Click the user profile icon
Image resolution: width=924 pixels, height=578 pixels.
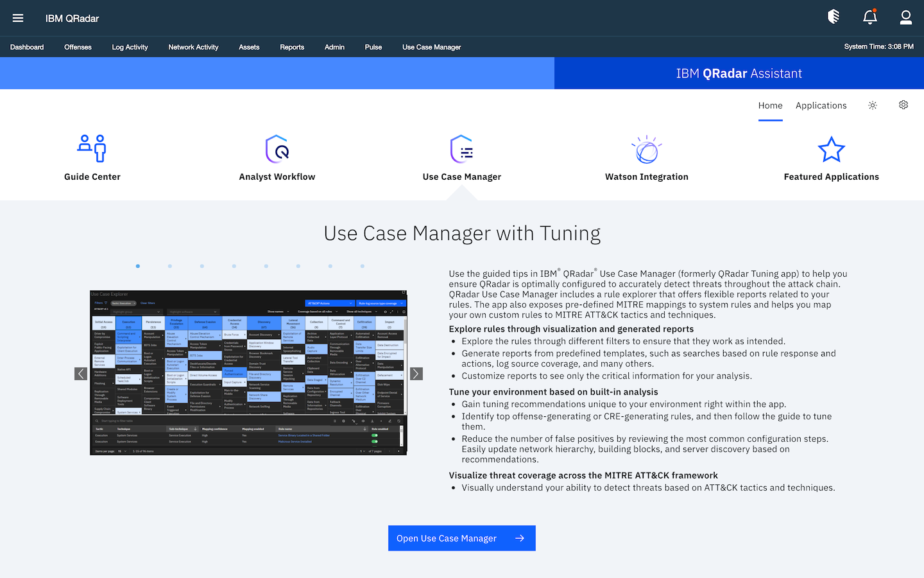[x=905, y=17]
